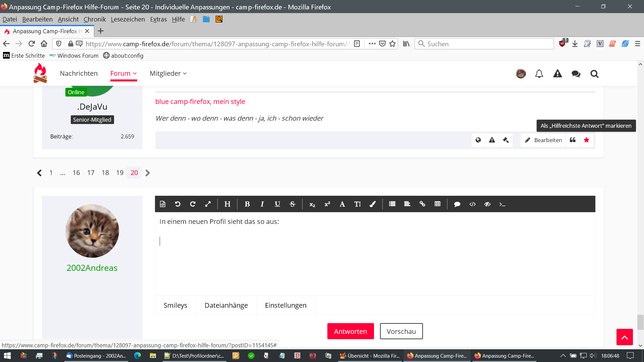Go to page 18 of thread
The height and width of the screenshot is (362, 644).
(105, 173)
